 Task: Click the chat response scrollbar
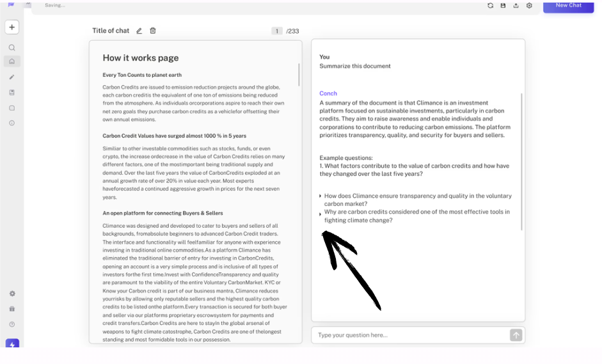tap(521, 162)
